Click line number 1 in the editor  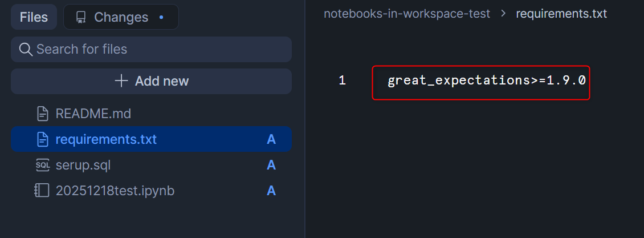pos(342,80)
